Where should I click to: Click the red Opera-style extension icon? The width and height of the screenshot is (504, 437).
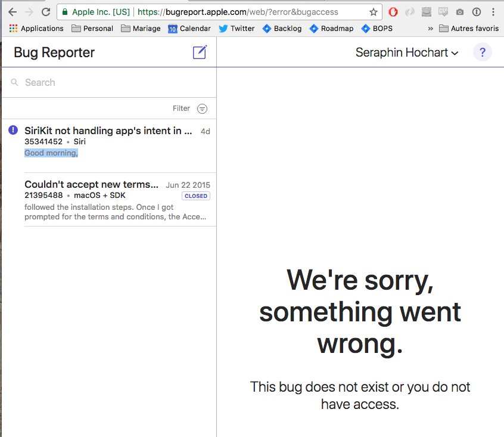[x=393, y=12]
